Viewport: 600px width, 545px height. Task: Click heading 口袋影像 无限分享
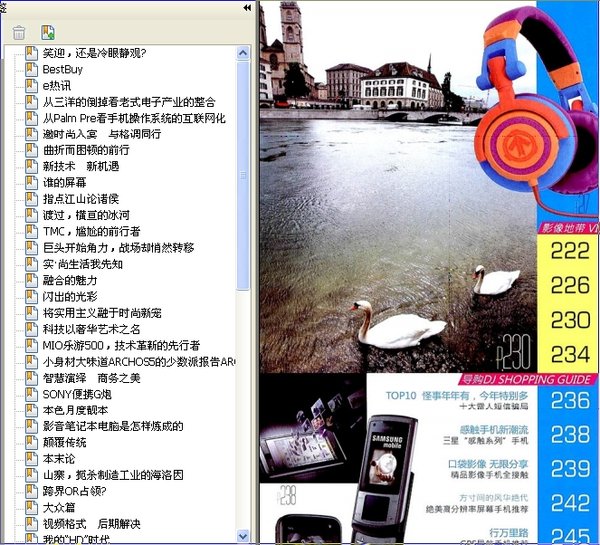click(x=488, y=464)
